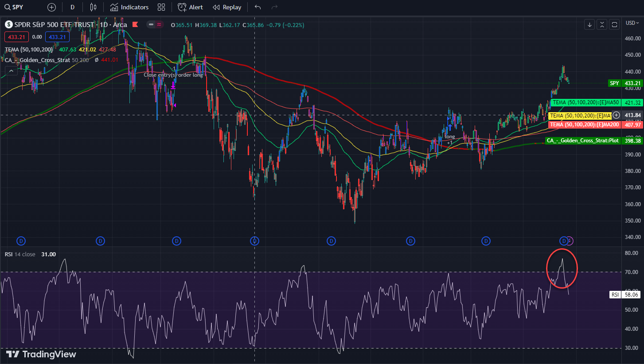Click the H369.38 high value
This screenshot has height=364, width=644.
point(205,25)
